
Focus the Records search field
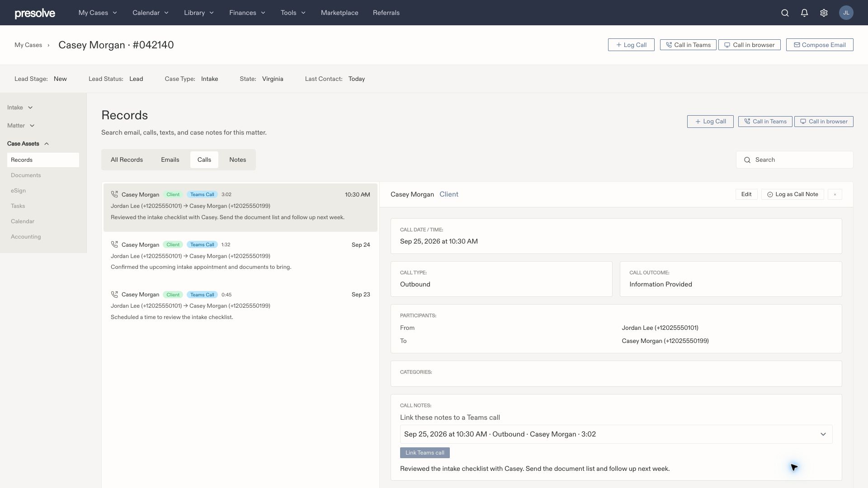pos(795,160)
